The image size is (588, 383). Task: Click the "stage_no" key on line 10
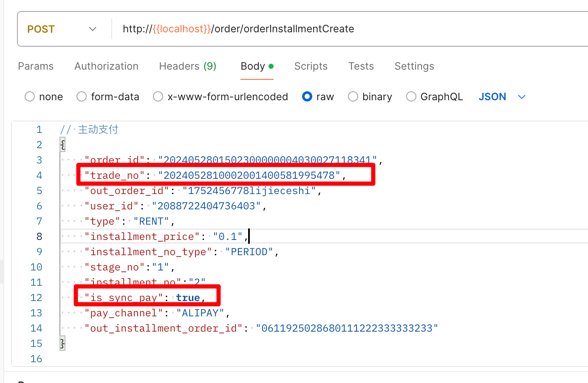115,267
